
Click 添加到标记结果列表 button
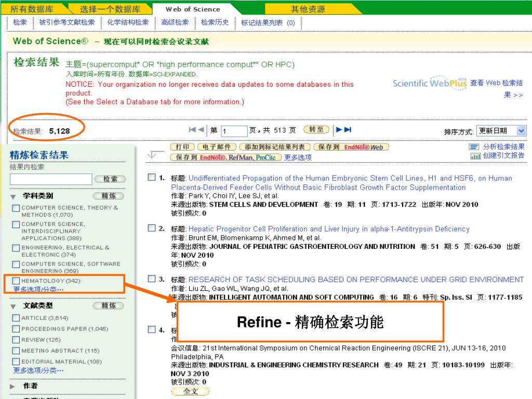pos(274,147)
